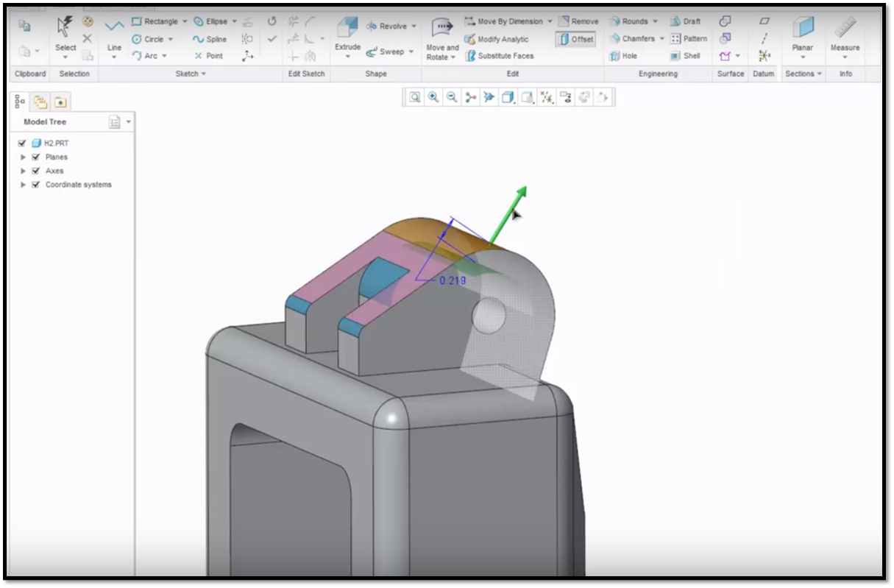Open the Chamfers dropdown arrow
Viewport: 894px width, 588px height.
tap(661, 38)
